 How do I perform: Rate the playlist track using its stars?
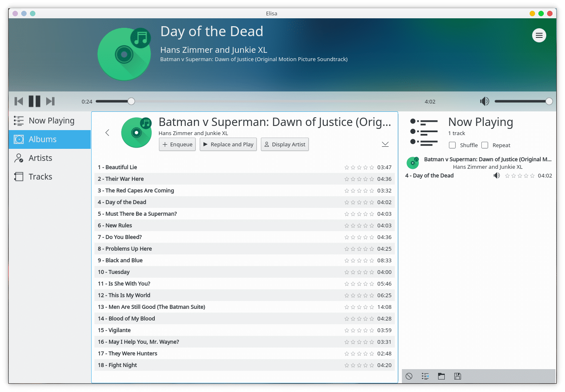520,175
